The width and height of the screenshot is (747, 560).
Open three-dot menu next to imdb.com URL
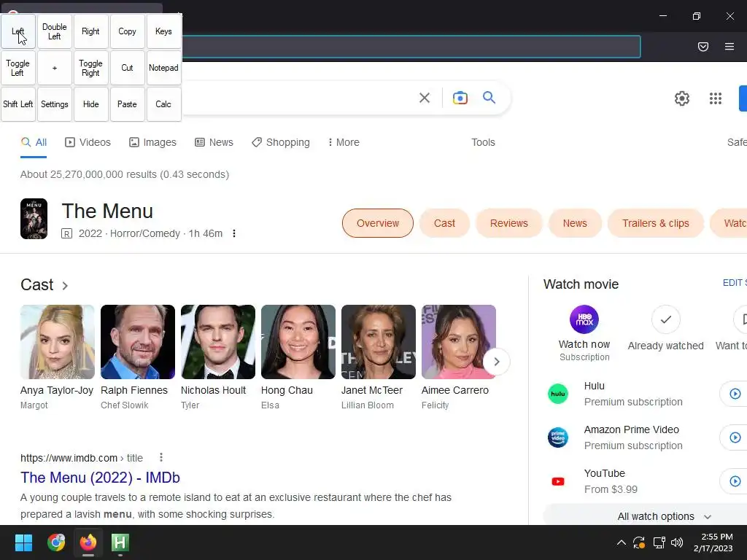pos(161,458)
